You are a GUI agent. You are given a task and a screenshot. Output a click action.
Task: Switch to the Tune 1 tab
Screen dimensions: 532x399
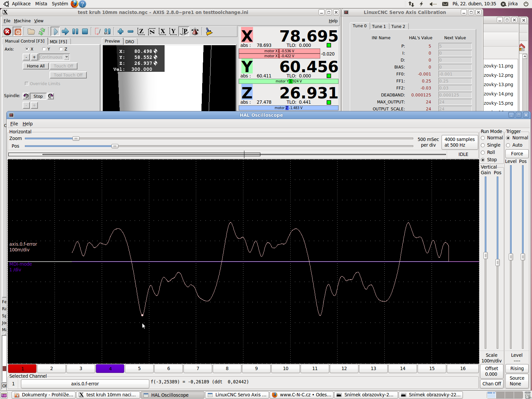coord(379,26)
